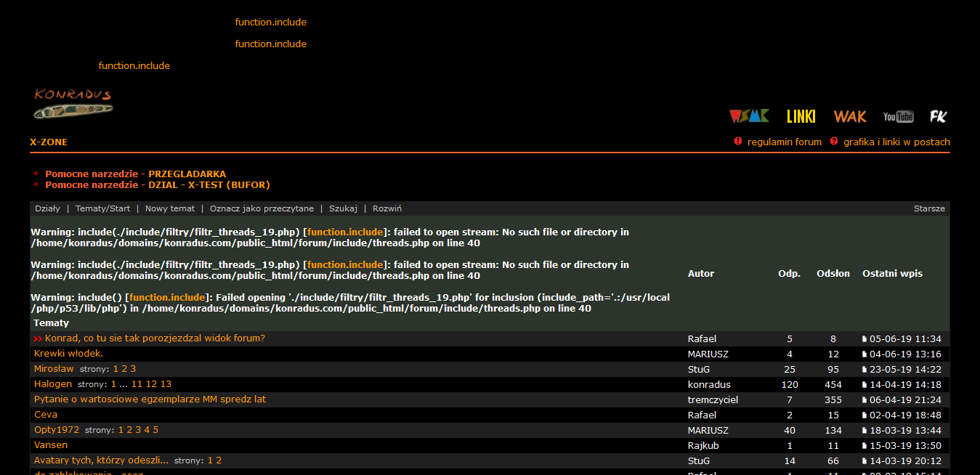Click post icon beside 14-04-19 14:18

point(864,385)
